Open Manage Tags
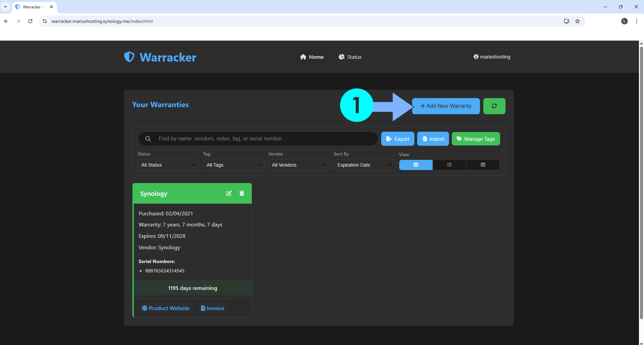Viewport: 644px width, 345px height. pyautogui.click(x=476, y=139)
